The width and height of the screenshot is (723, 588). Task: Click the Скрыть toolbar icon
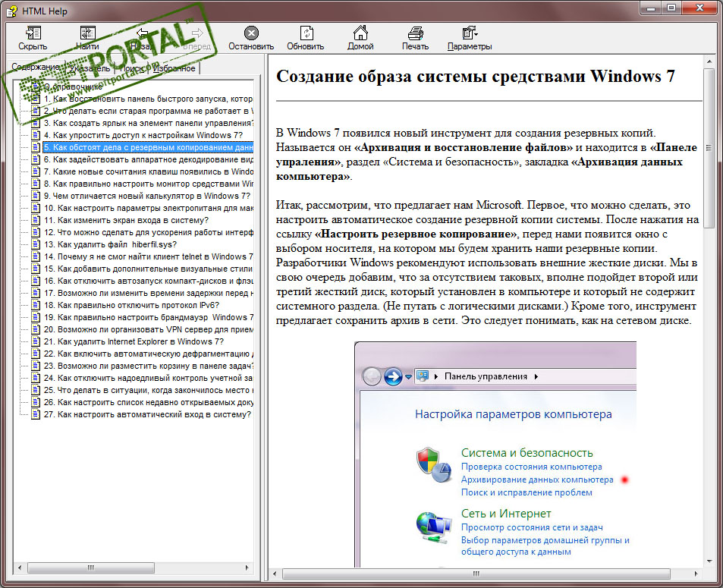point(33,33)
